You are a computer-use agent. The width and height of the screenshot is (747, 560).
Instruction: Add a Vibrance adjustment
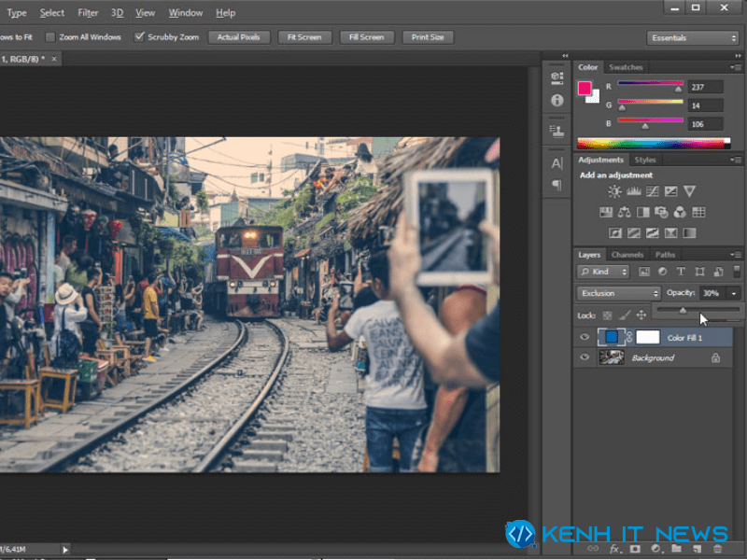[689, 191]
